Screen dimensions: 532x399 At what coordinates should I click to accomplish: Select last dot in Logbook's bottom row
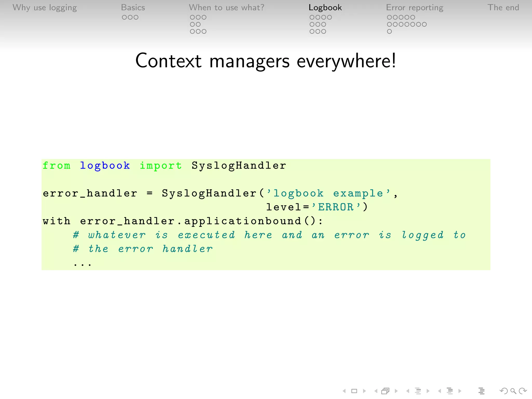click(x=324, y=31)
